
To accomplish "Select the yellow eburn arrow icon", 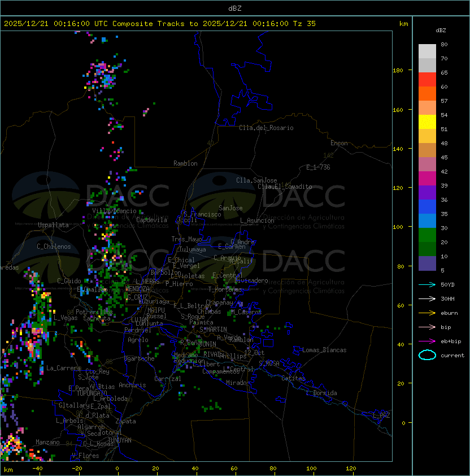I will (427, 313).
